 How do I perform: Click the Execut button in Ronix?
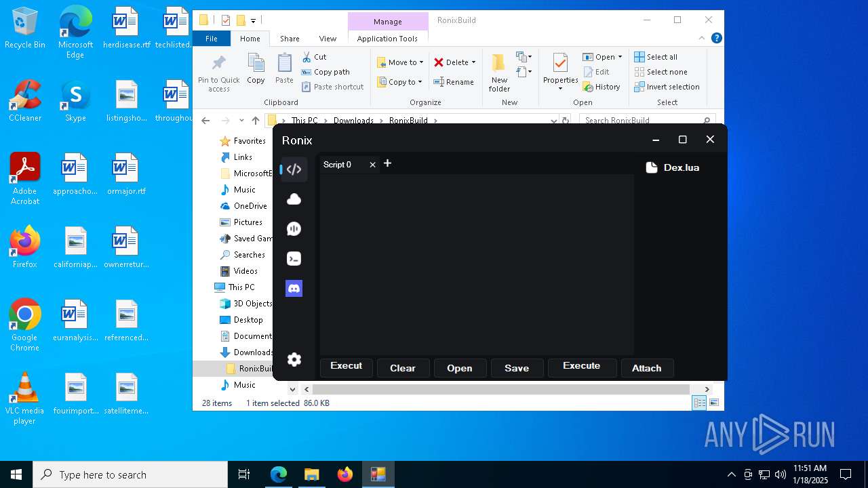[347, 368]
